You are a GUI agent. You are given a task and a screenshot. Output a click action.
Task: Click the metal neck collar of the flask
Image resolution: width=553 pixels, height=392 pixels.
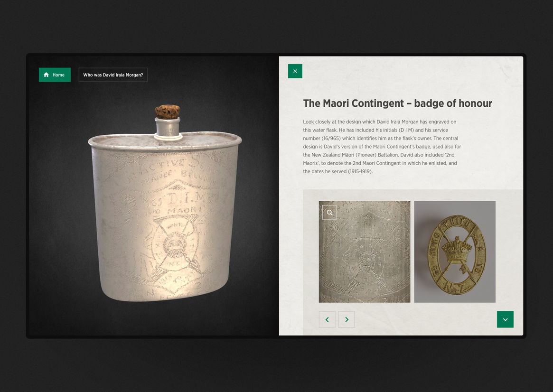(x=168, y=128)
